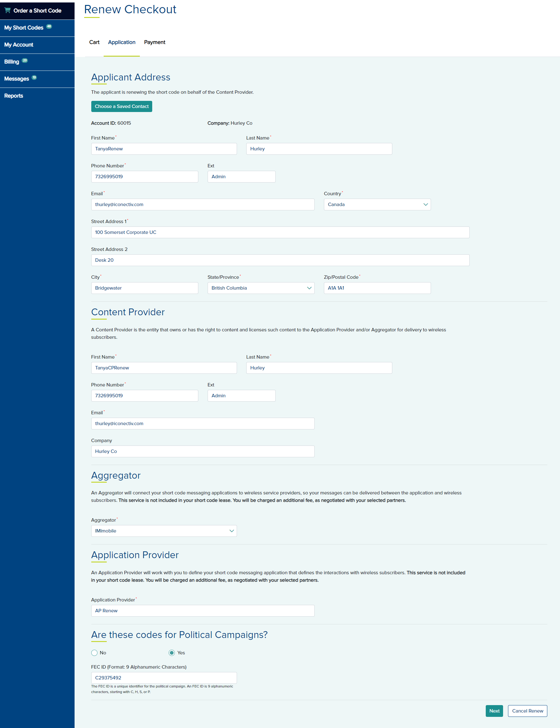Click the Messages notification badge
This screenshot has height=728, width=560.
[x=34, y=77]
